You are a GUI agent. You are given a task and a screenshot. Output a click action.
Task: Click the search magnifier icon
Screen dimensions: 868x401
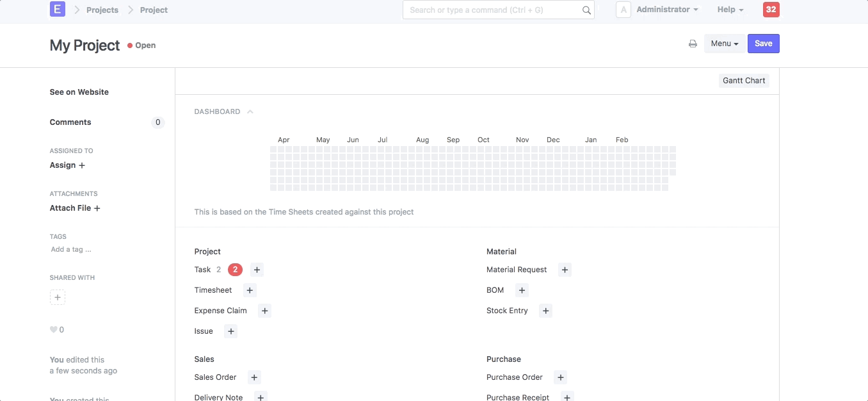pyautogui.click(x=586, y=10)
